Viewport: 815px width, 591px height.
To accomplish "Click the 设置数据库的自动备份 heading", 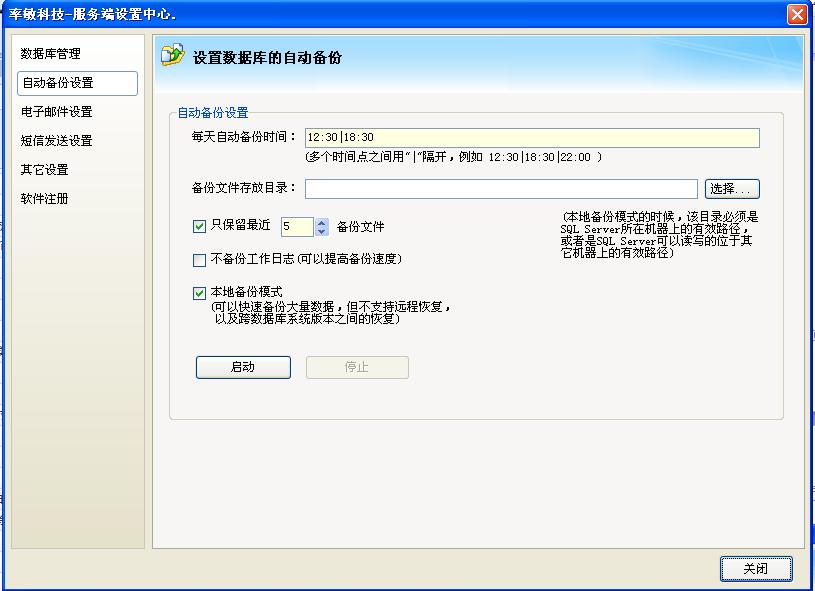I will tap(267, 58).
